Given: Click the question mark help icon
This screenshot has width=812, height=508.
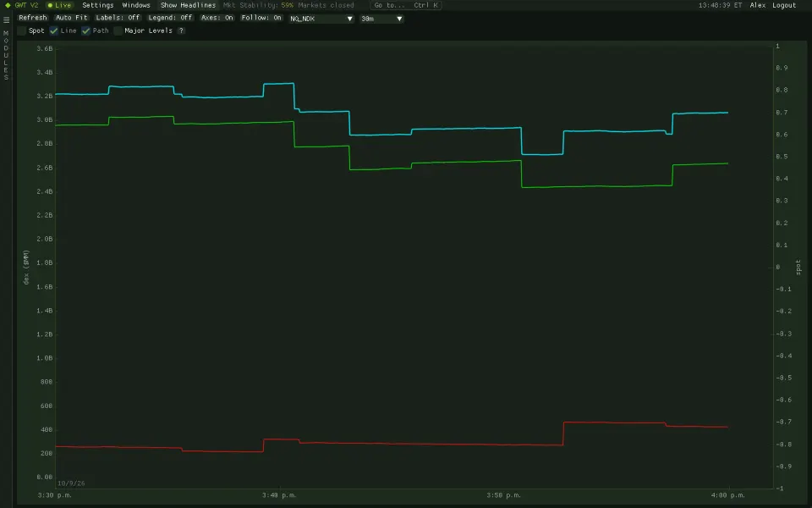Looking at the screenshot, I should click(x=181, y=31).
